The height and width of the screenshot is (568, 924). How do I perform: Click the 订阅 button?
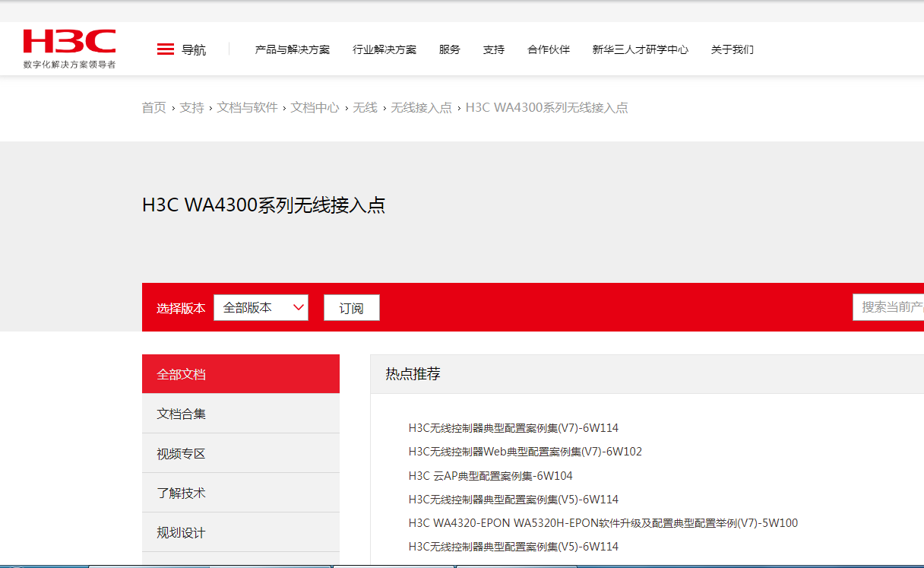coord(351,307)
